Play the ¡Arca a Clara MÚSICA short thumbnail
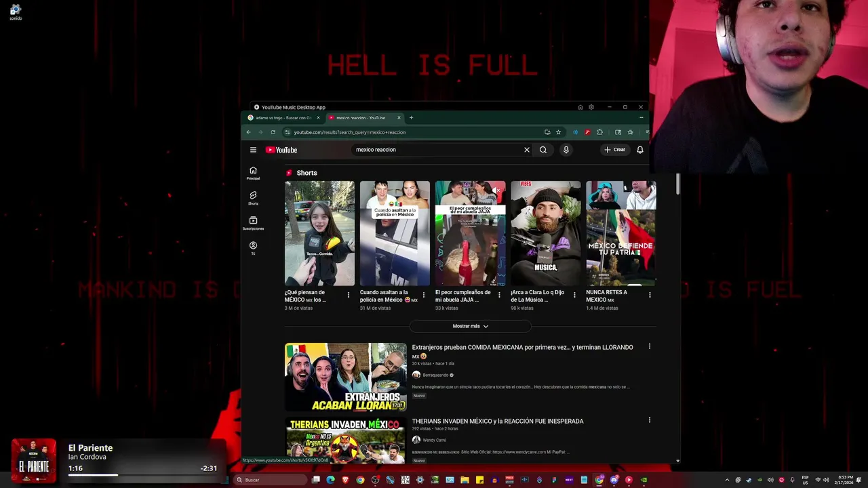This screenshot has width=868, height=488. coord(545,233)
